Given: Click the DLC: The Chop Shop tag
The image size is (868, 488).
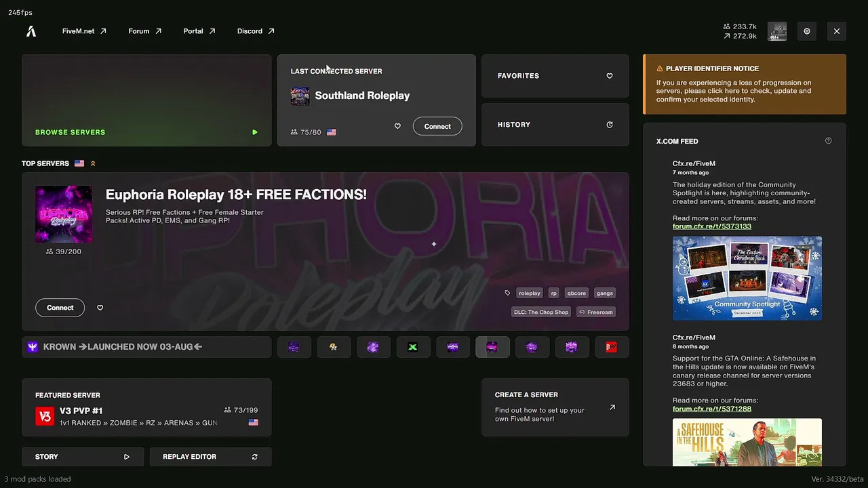Looking at the screenshot, I should click(x=541, y=312).
